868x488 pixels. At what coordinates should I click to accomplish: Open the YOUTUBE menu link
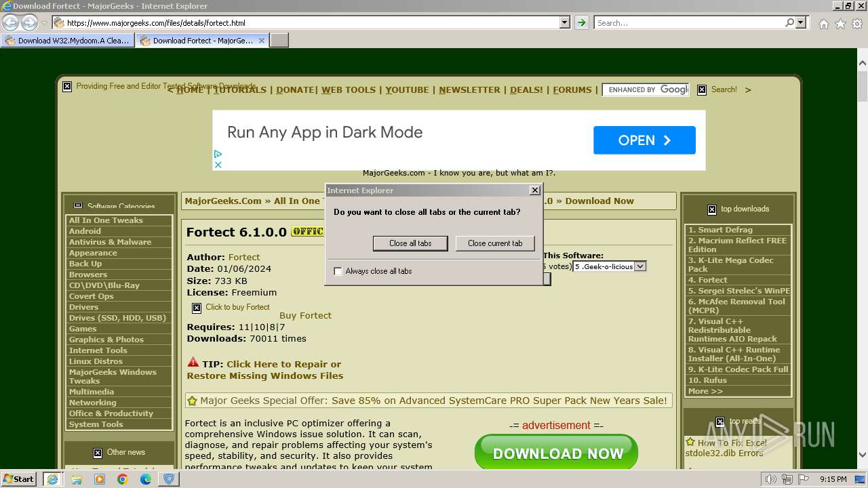coord(407,89)
